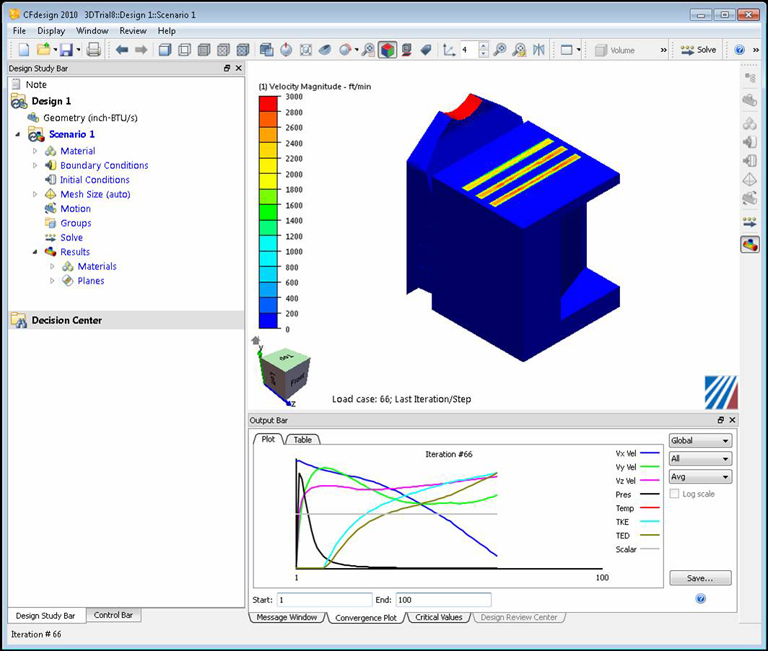This screenshot has height=651, width=768.
Task: Click the mesh pyramid icon in right sidebar
Action: point(749,180)
